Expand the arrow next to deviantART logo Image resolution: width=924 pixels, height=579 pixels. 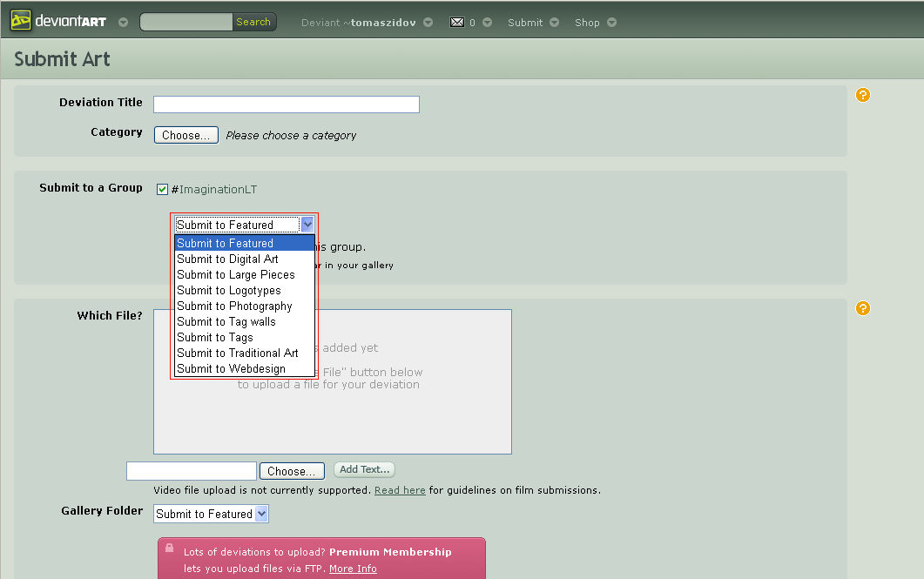click(123, 22)
